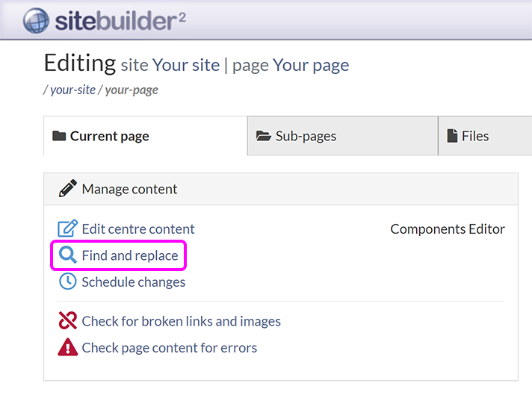Click the edit square icon for centre content
Image resolution: width=532 pixels, height=398 pixels.
coord(67,228)
